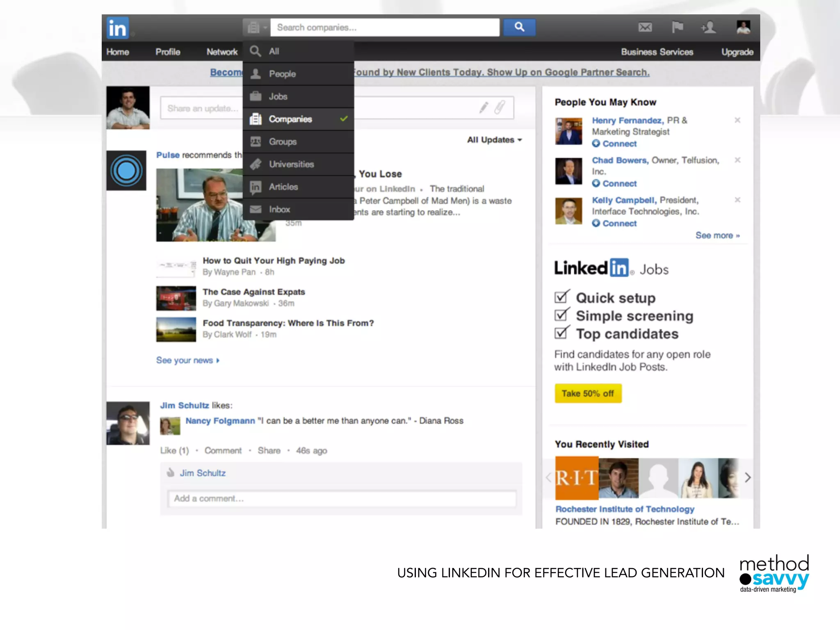The height and width of the screenshot is (630, 840).
Task: Click the Top candidates checkbox
Action: tap(562, 332)
